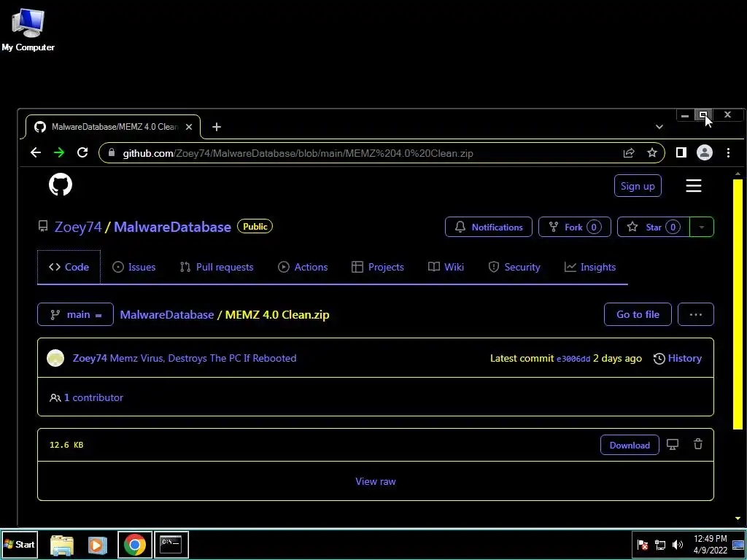Image resolution: width=747 pixels, height=560 pixels.
Task: Click Zoey74 commit avatar
Action: point(55,358)
